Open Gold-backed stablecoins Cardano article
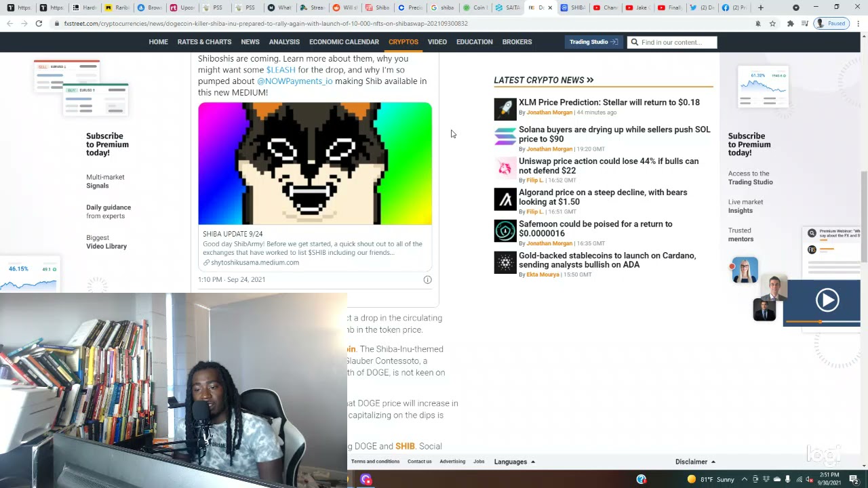The width and height of the screenshot is (868, 488). [x=608, y=260]
